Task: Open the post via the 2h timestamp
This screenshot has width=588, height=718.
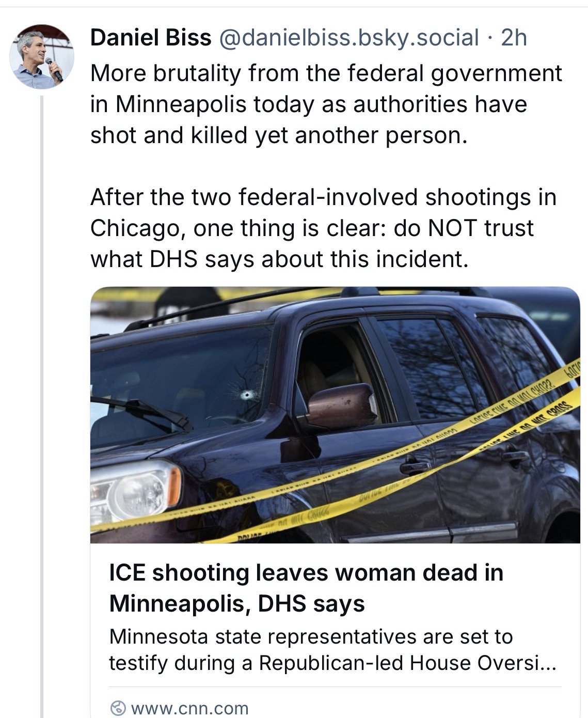Action: [514, 38]
